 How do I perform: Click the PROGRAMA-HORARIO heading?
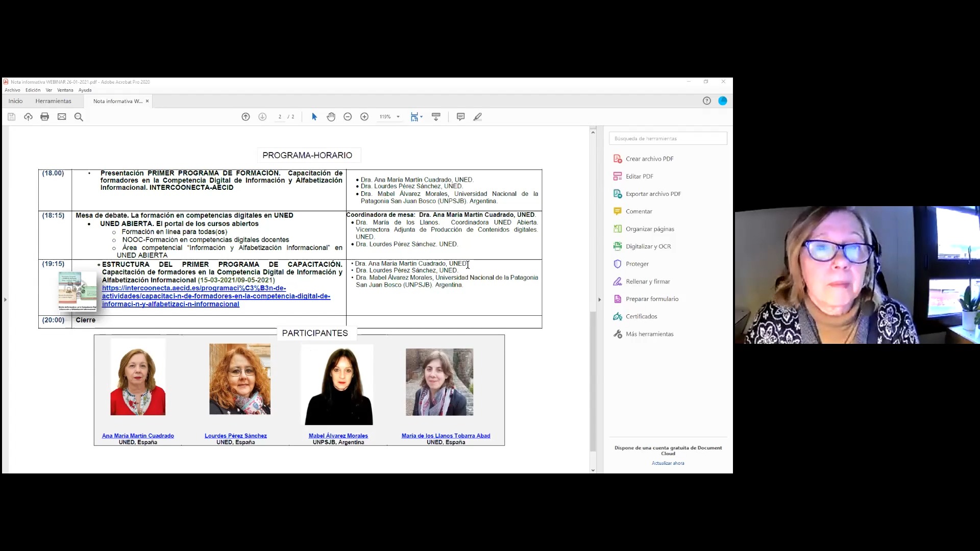pos(307,155)
